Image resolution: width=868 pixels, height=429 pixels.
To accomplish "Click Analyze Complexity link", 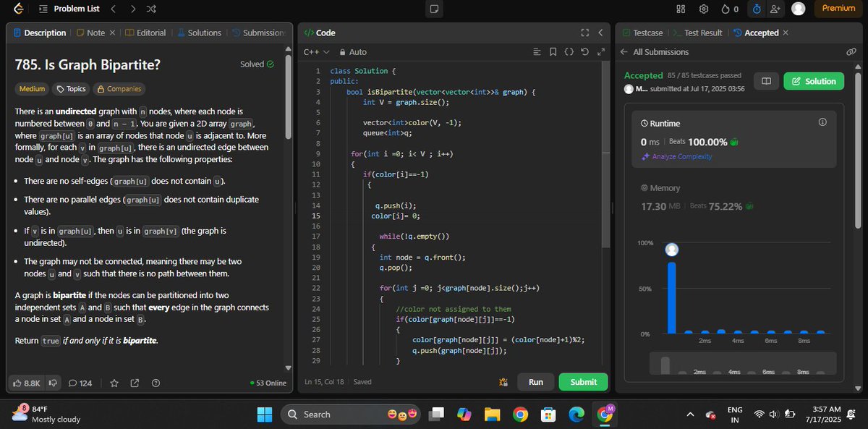I will (x=676, y=156).
